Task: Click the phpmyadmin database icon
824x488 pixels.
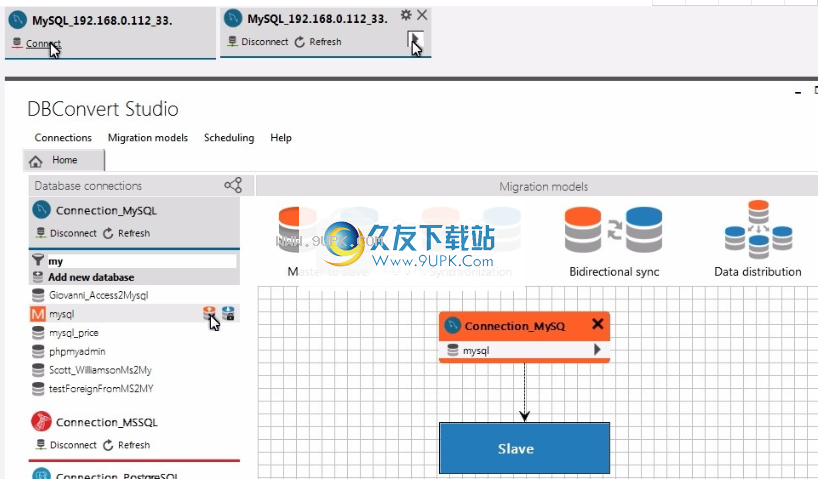Action: pyautogui.click(x=38, y=351)
